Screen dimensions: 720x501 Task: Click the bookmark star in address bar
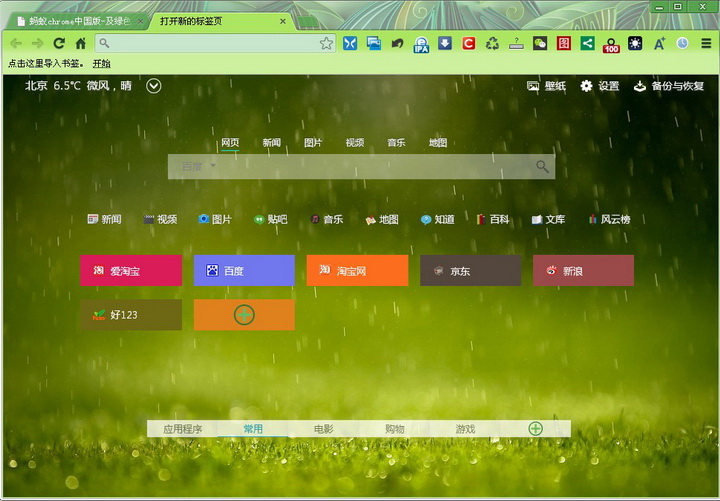[326, 44]
